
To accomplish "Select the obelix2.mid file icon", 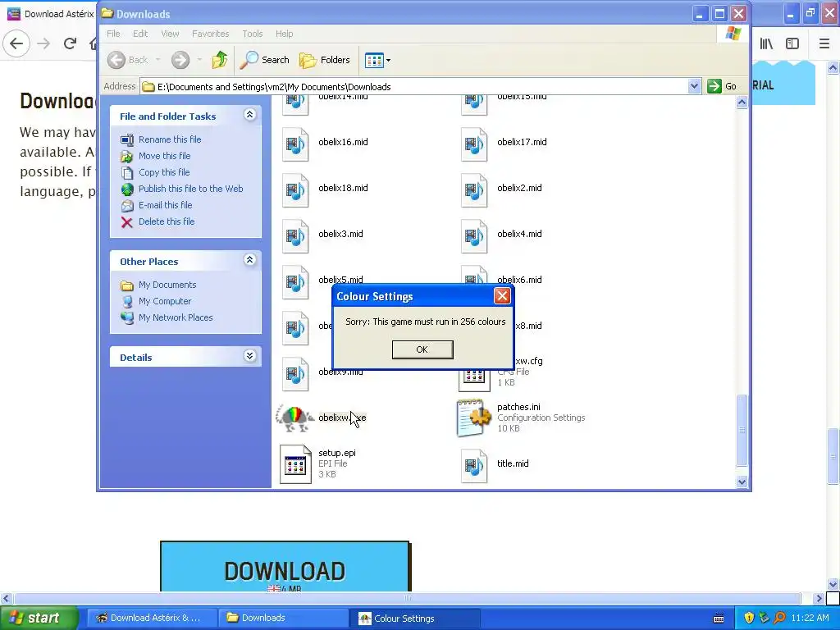I will [x=474, y=190].
